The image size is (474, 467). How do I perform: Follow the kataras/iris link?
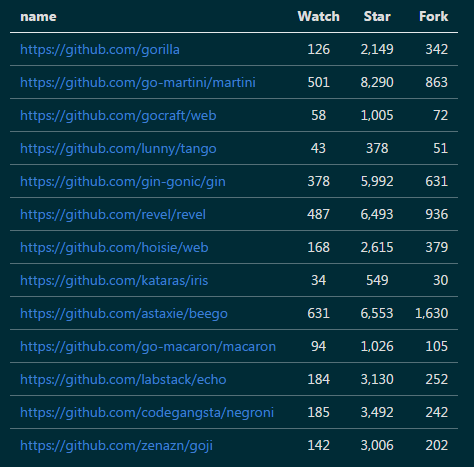(x=114, y=280)
